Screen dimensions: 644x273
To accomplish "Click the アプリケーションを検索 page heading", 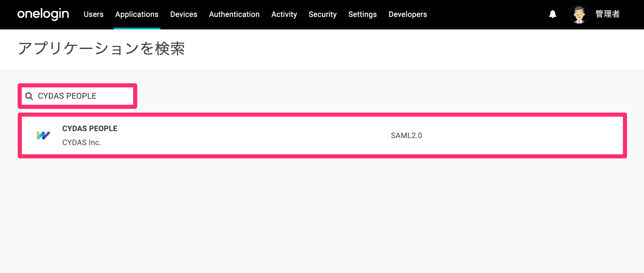I will coord(101,48).
